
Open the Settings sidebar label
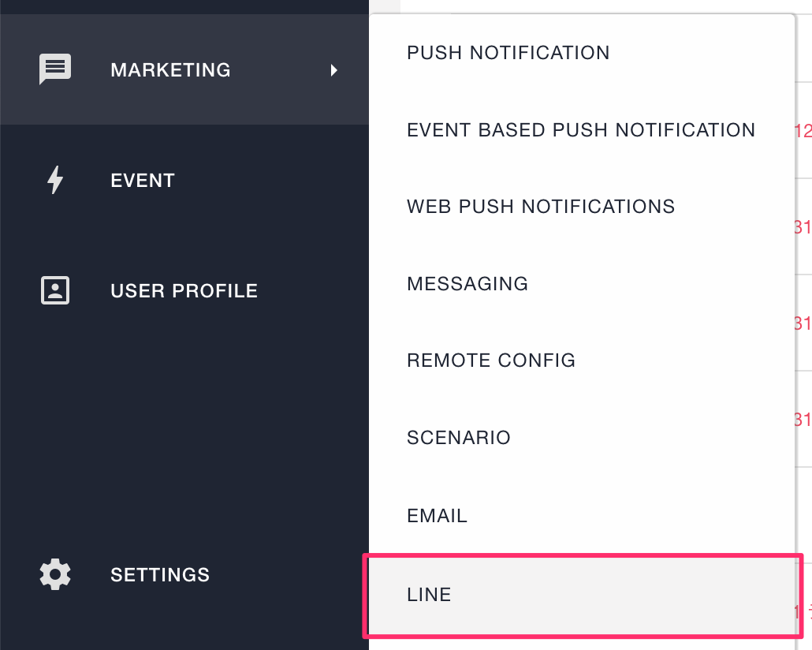coord(160,575)
